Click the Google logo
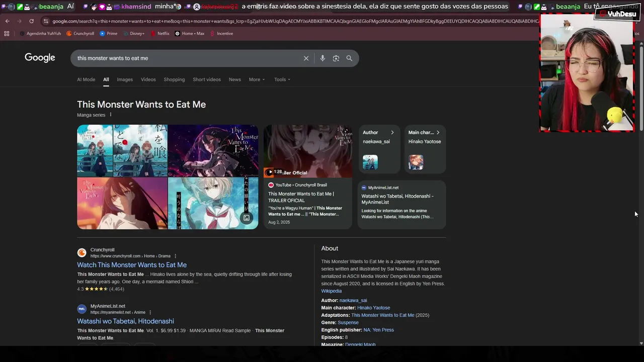The height and width of the screenshot is (362, 644). [40, 58]
